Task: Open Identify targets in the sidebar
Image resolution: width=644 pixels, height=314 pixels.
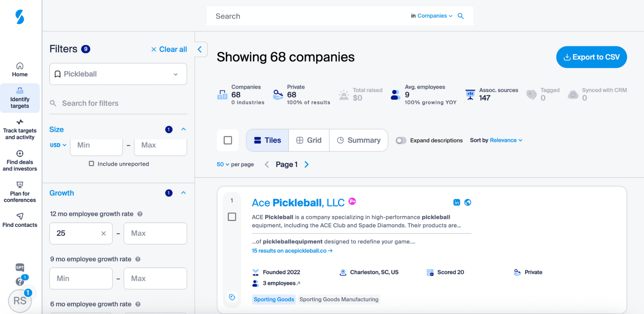Action: point(20,98)
